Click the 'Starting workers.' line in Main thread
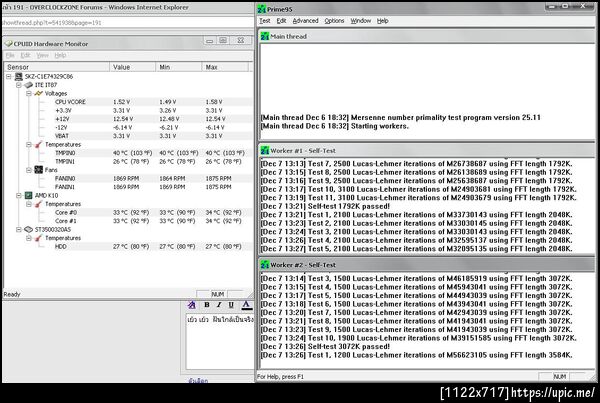This screenshot has height=403, width=600. tap(334, 126)
